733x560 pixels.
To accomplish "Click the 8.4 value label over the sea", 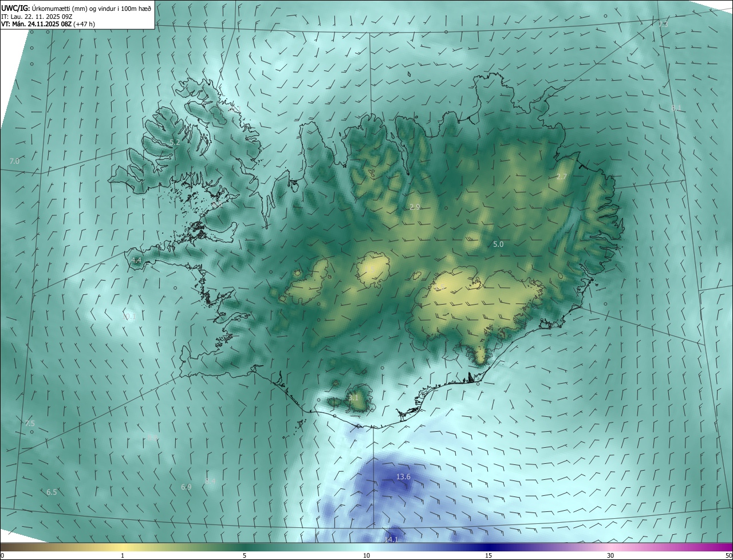I will click(210, 482).
